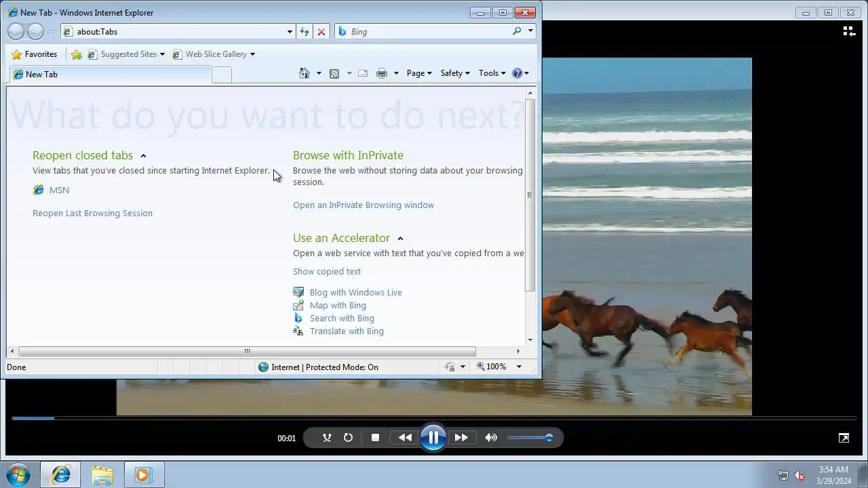This screenshot has height=488, width=868.
Task: Open a blank new tab button
Action: 222,75
